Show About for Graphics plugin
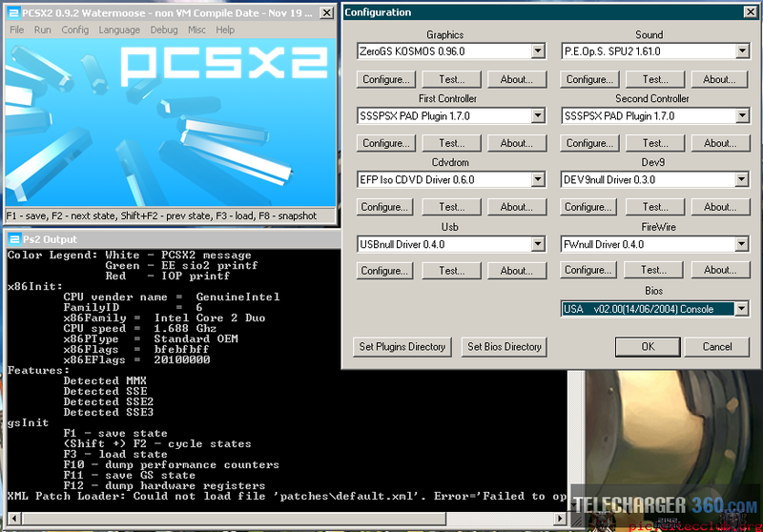 coord(517,79)
